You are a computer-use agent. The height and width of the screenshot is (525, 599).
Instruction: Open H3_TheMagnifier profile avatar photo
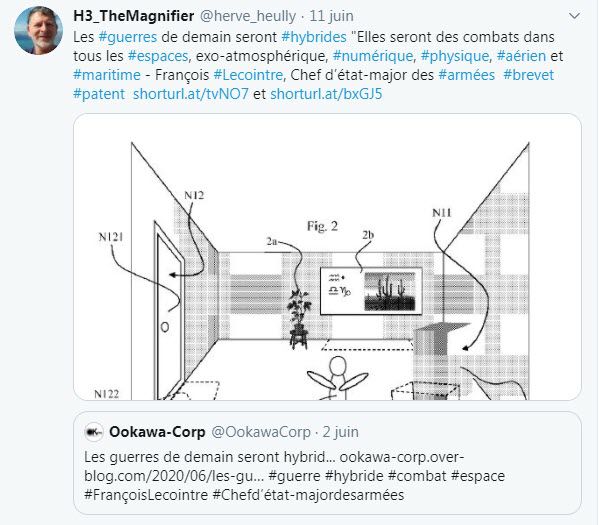pyautogui.click(x=38, y=30)
